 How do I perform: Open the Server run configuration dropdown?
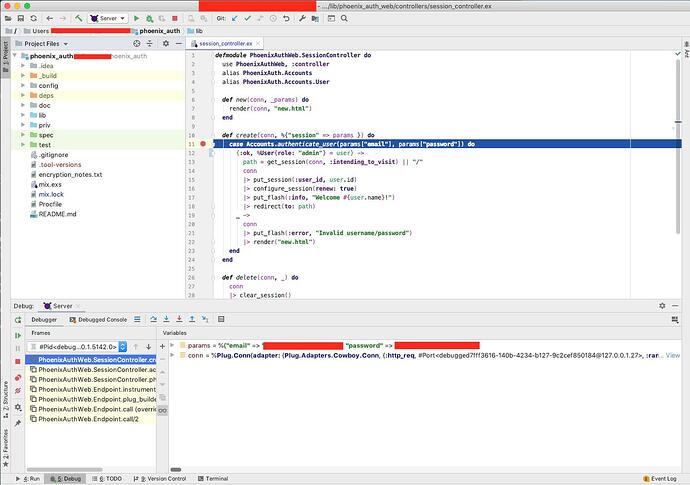tap(108, 18)
